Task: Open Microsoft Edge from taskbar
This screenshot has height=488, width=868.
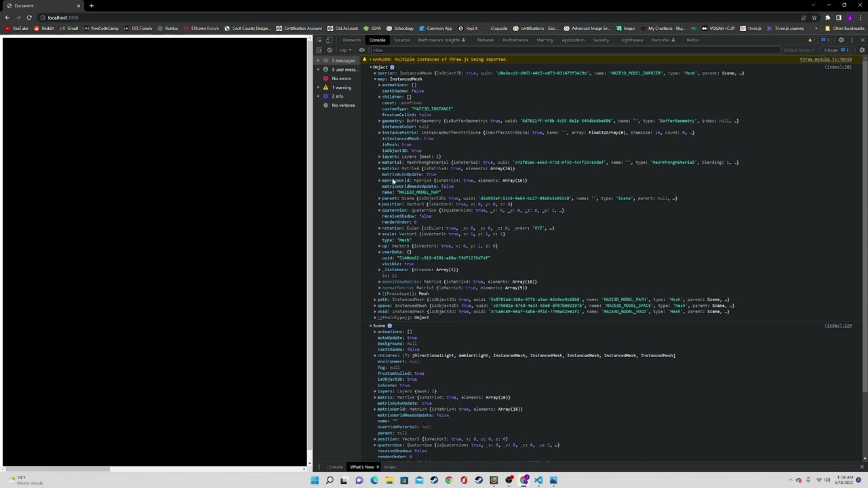Action: click(x=374, y=481)
